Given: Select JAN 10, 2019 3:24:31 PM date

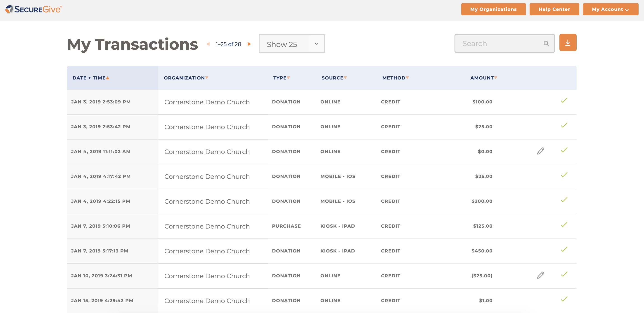Looking at the screenshot, I should [x=102, y=276].
